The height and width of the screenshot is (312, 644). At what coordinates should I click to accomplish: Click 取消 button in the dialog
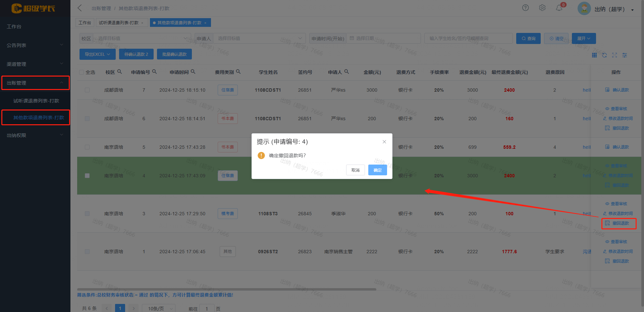[355, 170]
